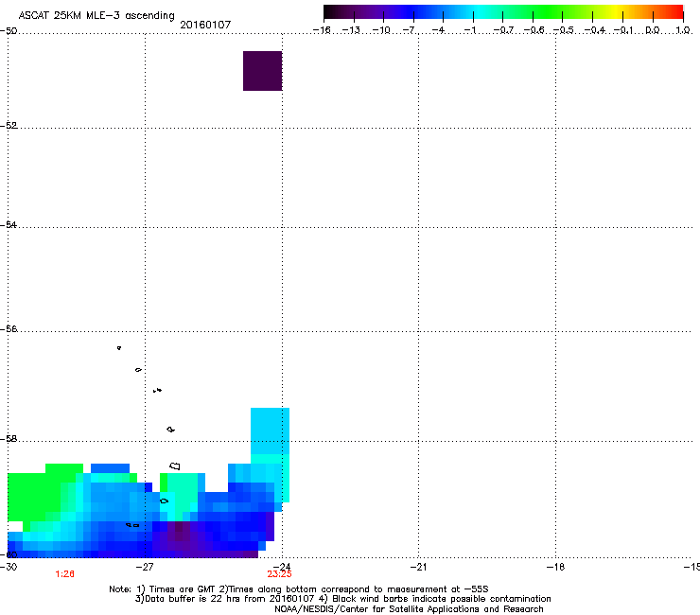Viewport: 700px width, 615px height.
Task: Click the dark purple data square near -51 latitude
Action: [x=263, y=71]
